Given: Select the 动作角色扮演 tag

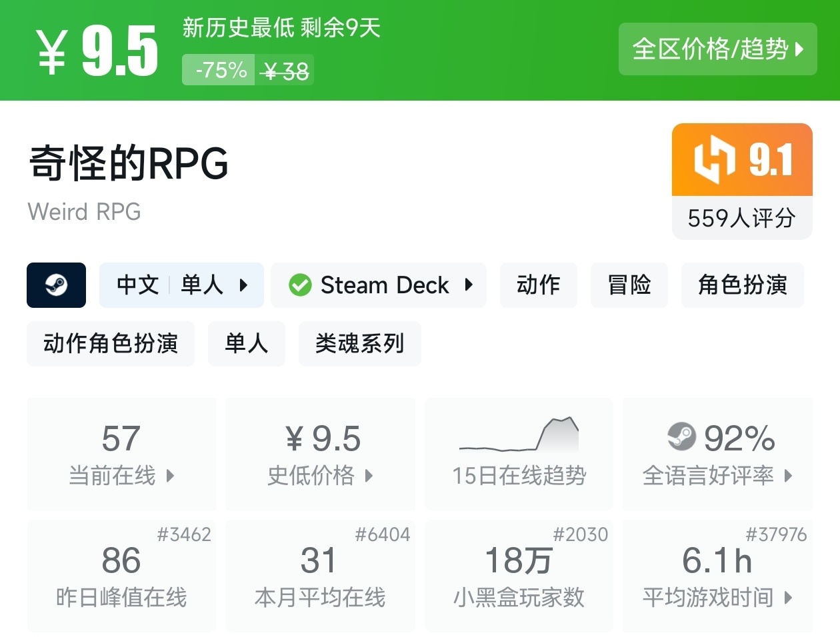Looking at the screenshot, I should [x=111, y=344].
